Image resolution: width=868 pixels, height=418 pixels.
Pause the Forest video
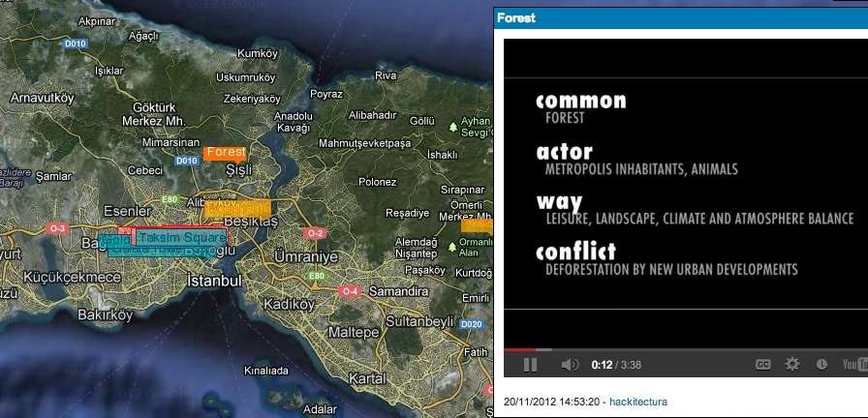tap(530, 365)
